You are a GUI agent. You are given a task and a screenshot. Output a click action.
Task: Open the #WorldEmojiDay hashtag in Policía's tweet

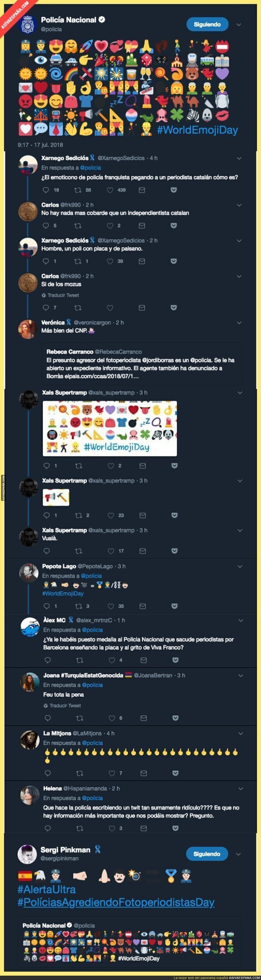point(197,130)
